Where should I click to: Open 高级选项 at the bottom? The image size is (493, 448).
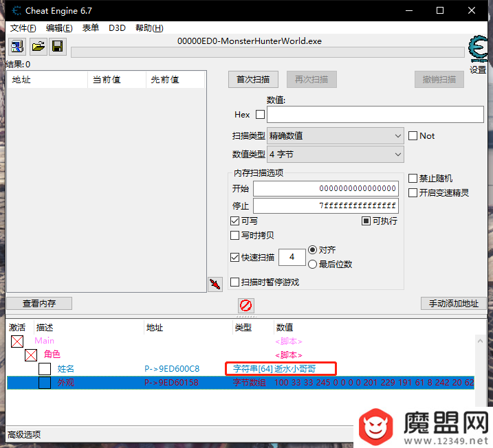(24, 434)
